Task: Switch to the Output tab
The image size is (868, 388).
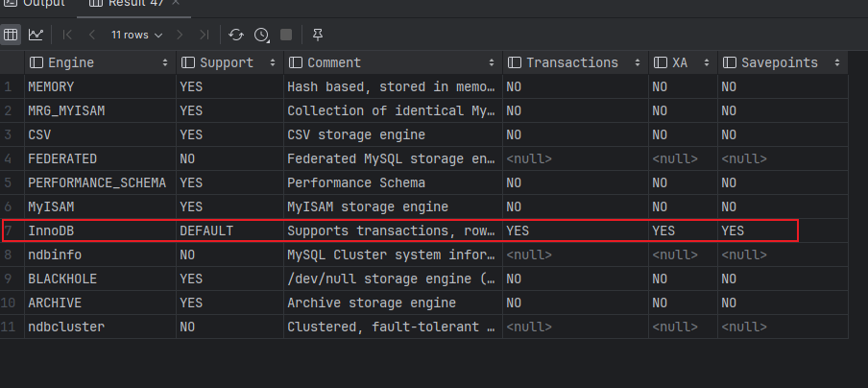Action: coord(38,4)
